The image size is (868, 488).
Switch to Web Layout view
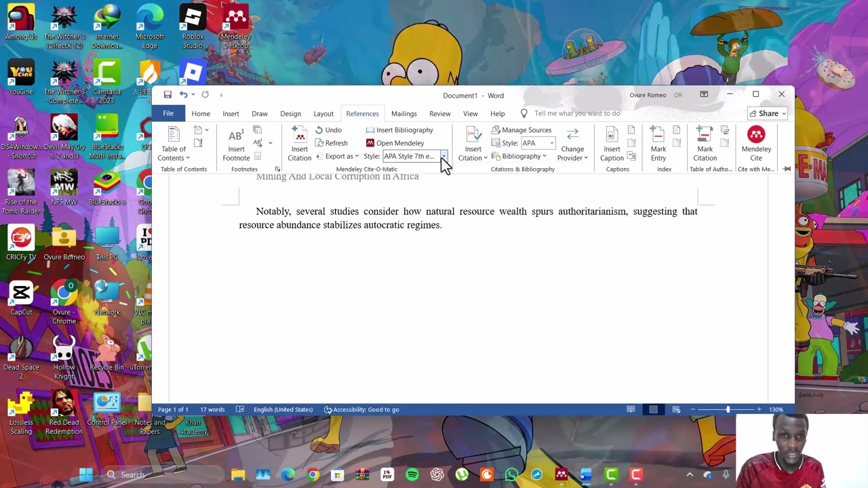[x=676, y=409]
